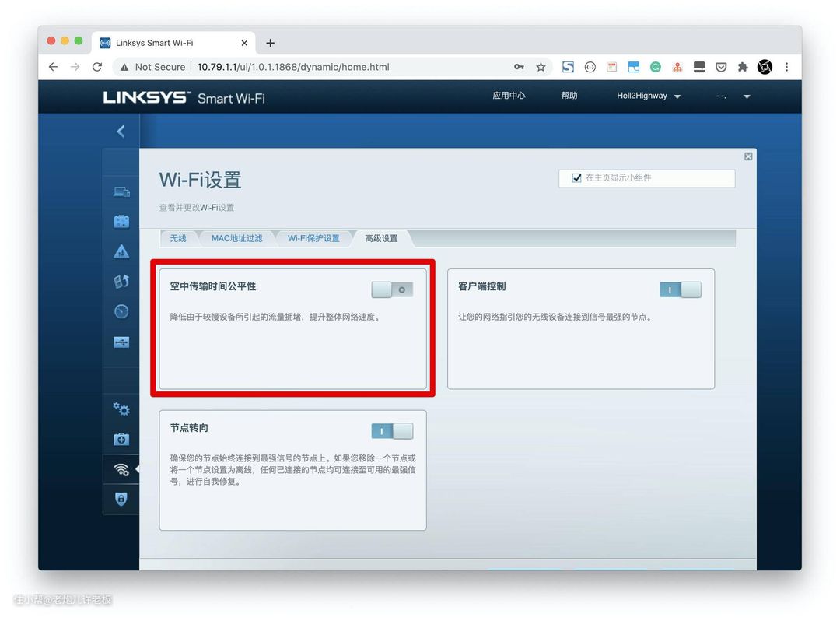Disable the 节点转向 toggle switch
This screenshot has width=840, height=621.
click(x=392, y=431)
